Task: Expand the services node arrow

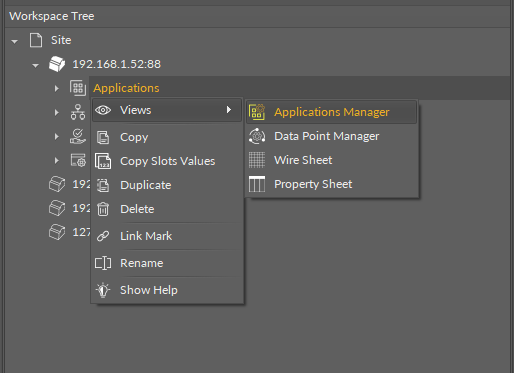Action: pyautogui.click(x=57, y=137)
